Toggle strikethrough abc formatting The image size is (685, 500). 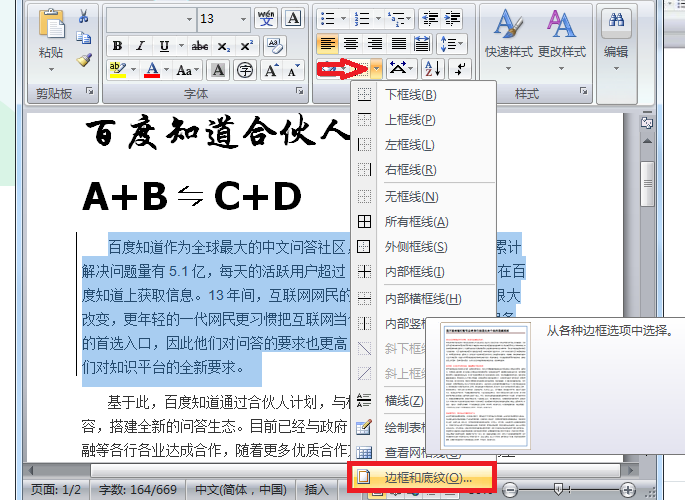(x=200, y=46)
